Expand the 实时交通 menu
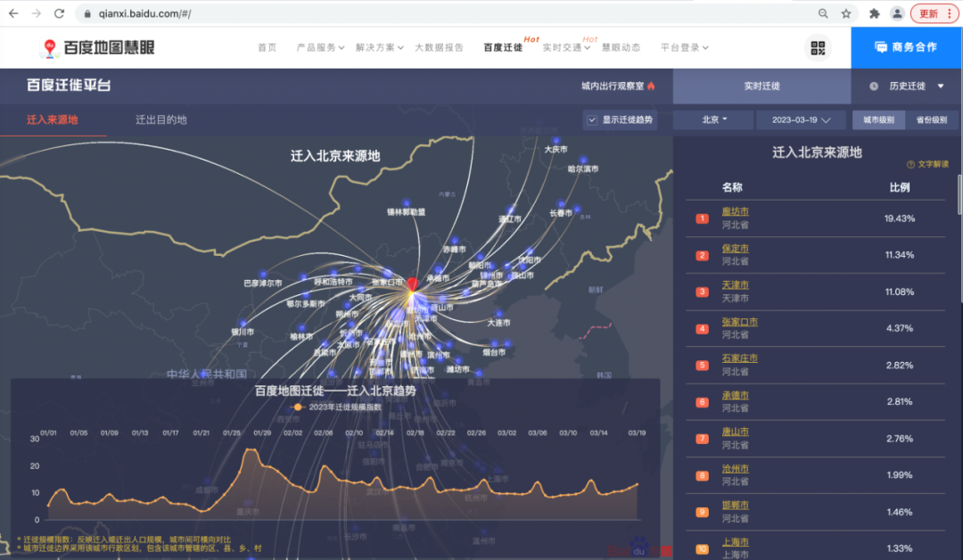 (x=566, y=47)
